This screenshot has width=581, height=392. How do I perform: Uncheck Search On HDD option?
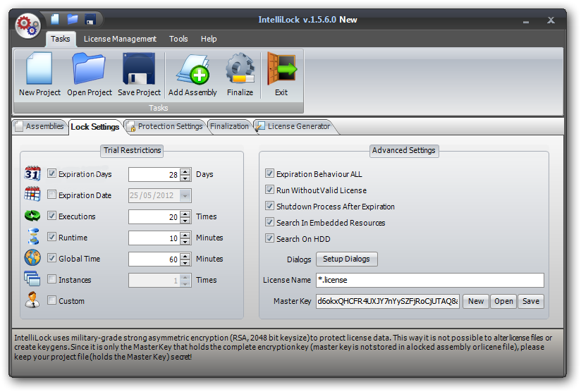pyautogui.click(x=269, y=238)
